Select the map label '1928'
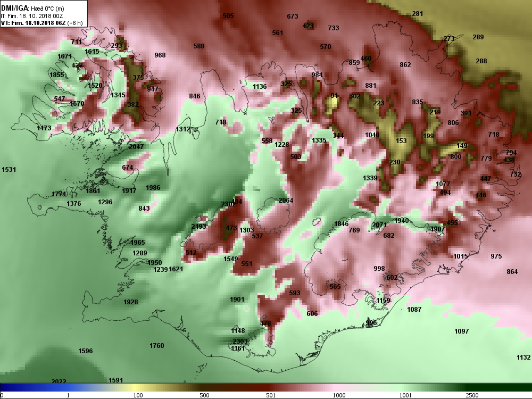Image resolution: width=532 pixels, height=399 pixels. pos(131,302)
